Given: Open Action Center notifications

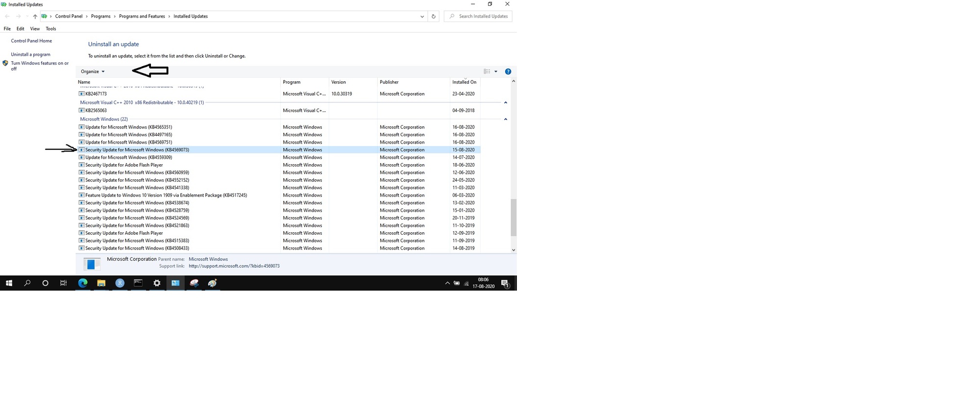Looking at the screenshot, I should tap(505, 283).
